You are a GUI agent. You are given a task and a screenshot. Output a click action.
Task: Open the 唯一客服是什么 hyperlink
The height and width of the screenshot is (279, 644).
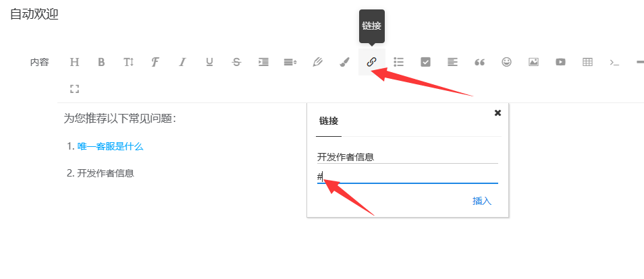(x=111, y=146)
